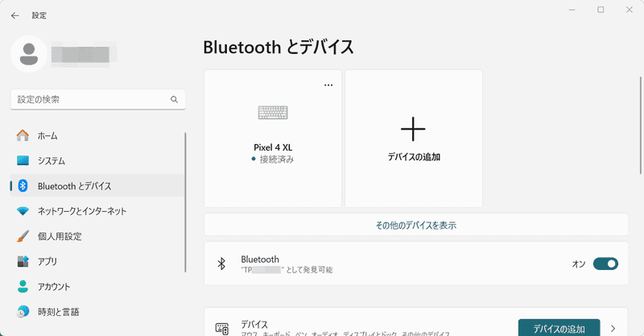Click inside the 設定の検索 field
The width and height of the screenshot is (644, 336).
coord(97,100)
